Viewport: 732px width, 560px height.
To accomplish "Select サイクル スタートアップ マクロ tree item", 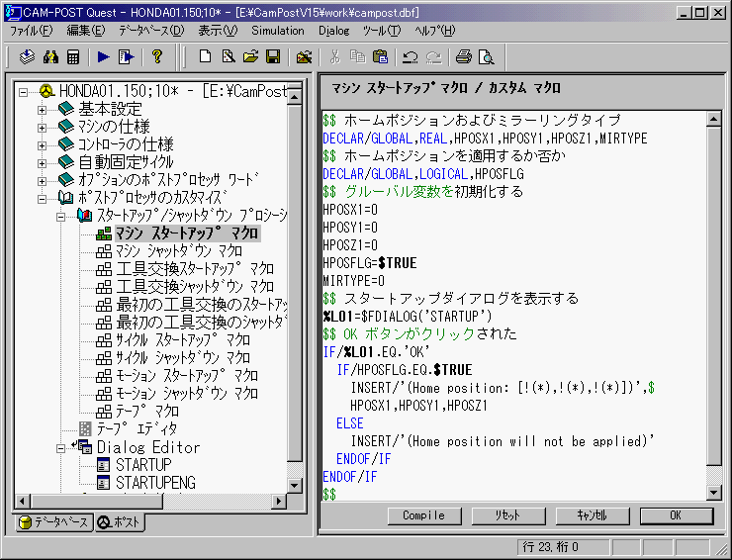I will click(x=183, y=339).
